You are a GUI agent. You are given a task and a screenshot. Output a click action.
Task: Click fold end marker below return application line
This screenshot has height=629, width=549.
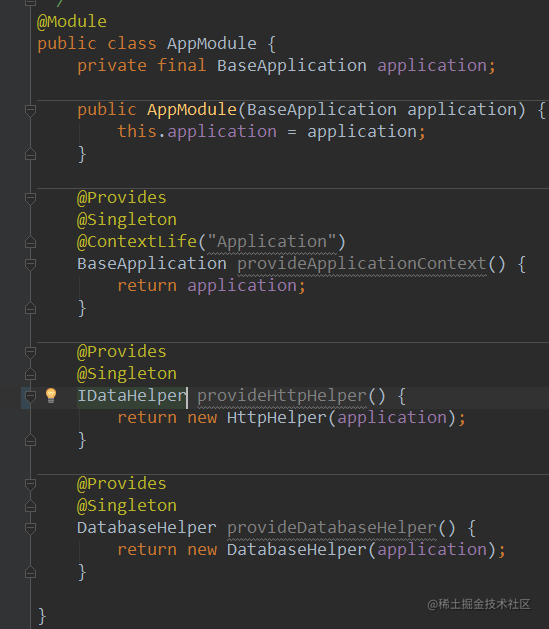point(30,308)
